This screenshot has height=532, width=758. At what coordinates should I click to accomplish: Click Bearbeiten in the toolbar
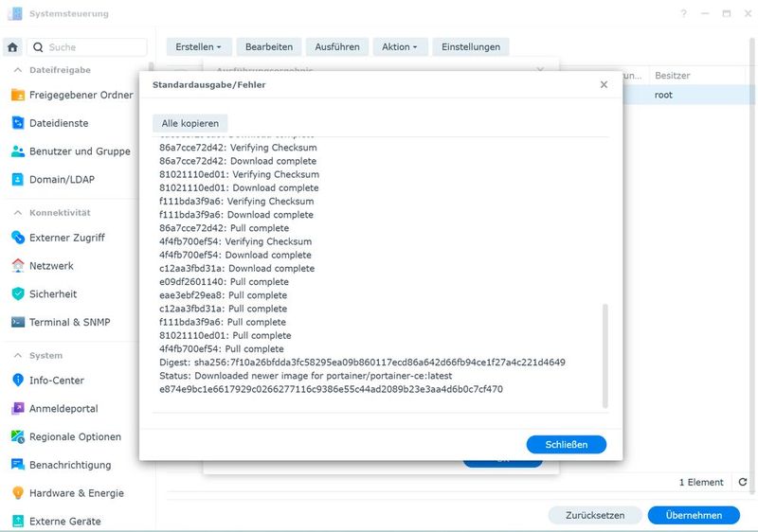click(x=269, y=46)
